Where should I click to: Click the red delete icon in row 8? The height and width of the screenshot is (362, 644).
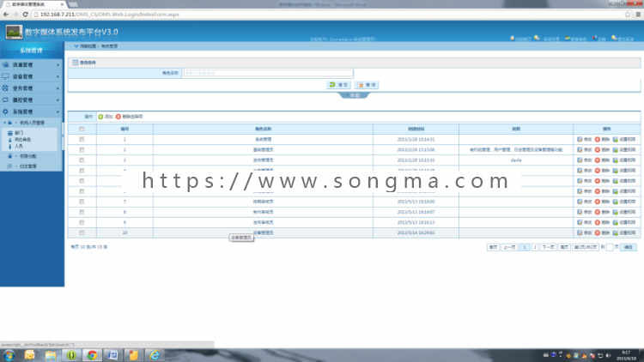[597, 212]
